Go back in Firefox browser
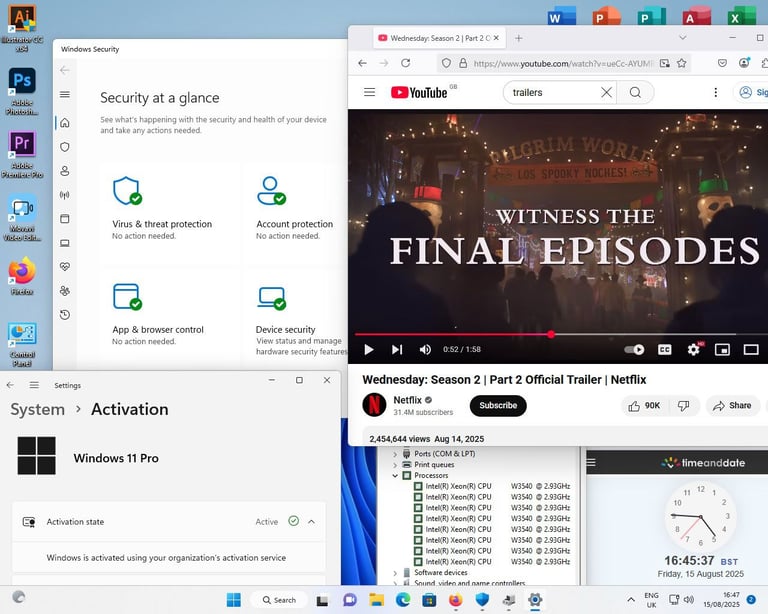Image resolution: width=768 pixels, height=614 pixels. click(x=362, y=63)
